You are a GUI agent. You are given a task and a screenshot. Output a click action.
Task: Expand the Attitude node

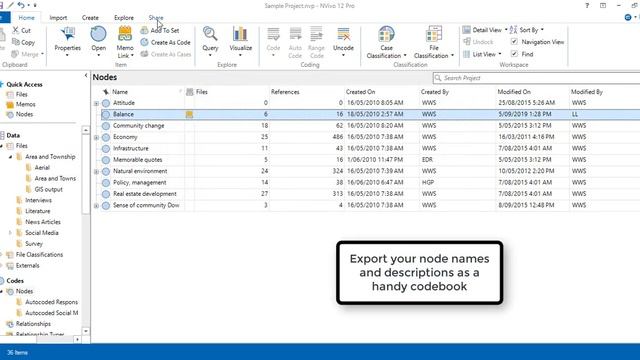click(x=96, y=103)
